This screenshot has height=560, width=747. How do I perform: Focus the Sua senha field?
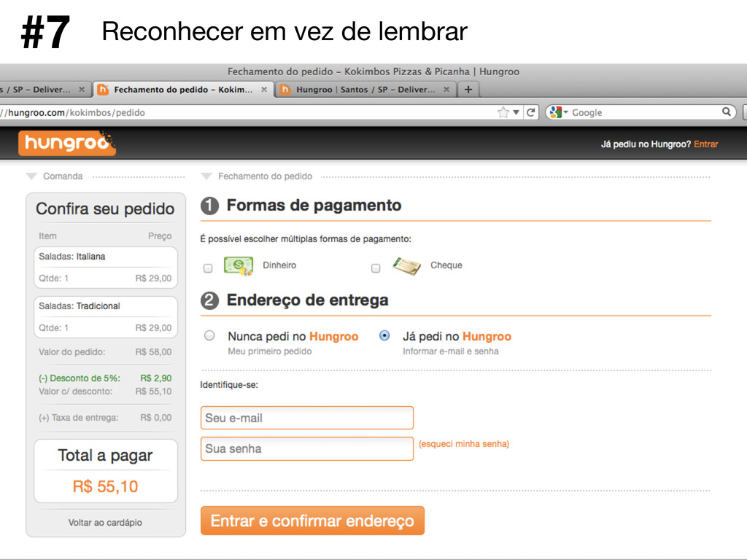307,448
